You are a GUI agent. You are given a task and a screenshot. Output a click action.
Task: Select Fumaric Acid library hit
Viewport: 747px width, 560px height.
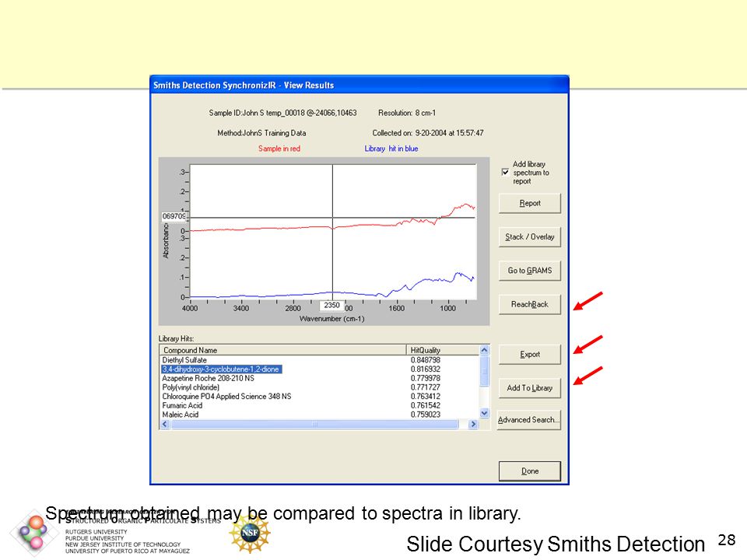pos(319,405)
